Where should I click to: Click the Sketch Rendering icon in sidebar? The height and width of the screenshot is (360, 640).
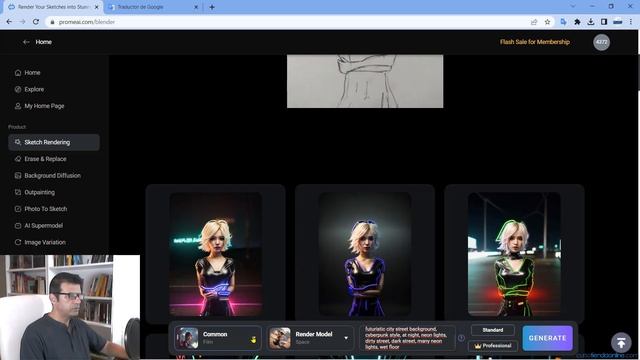[x=18, y=142]
